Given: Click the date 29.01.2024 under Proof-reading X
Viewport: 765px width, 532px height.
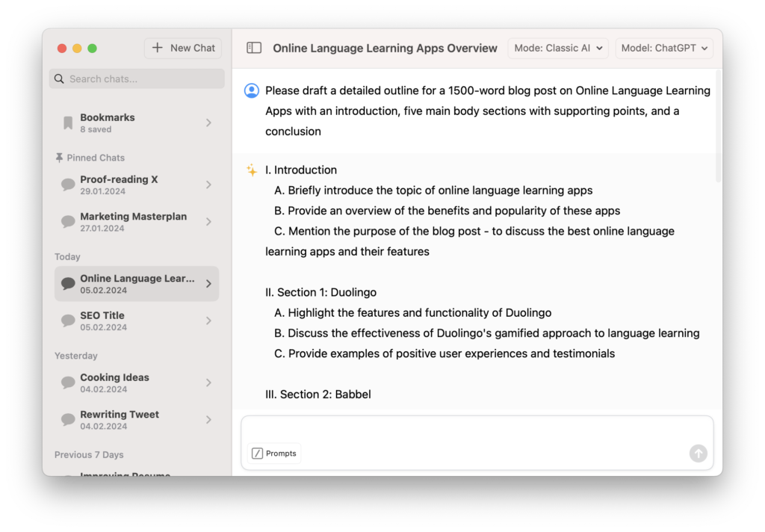Looking at the screenshot, I should (x=103, y=191).
